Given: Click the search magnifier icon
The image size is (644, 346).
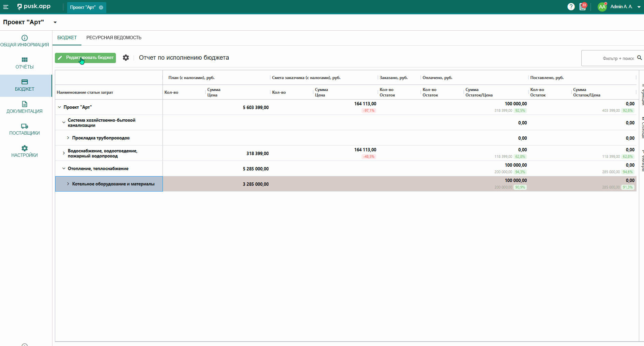Looking at the screenshot, I should (640, 58).
